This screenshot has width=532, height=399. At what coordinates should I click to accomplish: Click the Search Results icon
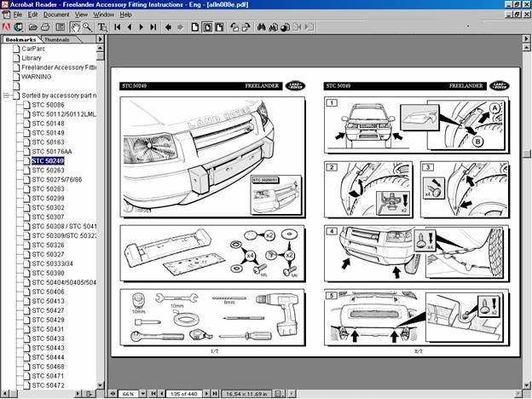pyautogui.click(x=286, y=27)
